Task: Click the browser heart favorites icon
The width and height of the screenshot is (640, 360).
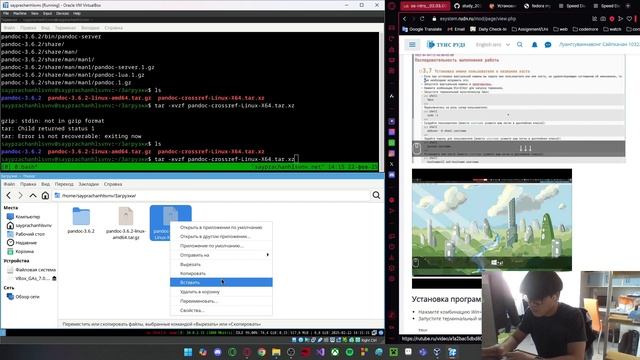Action: (629, 19)
